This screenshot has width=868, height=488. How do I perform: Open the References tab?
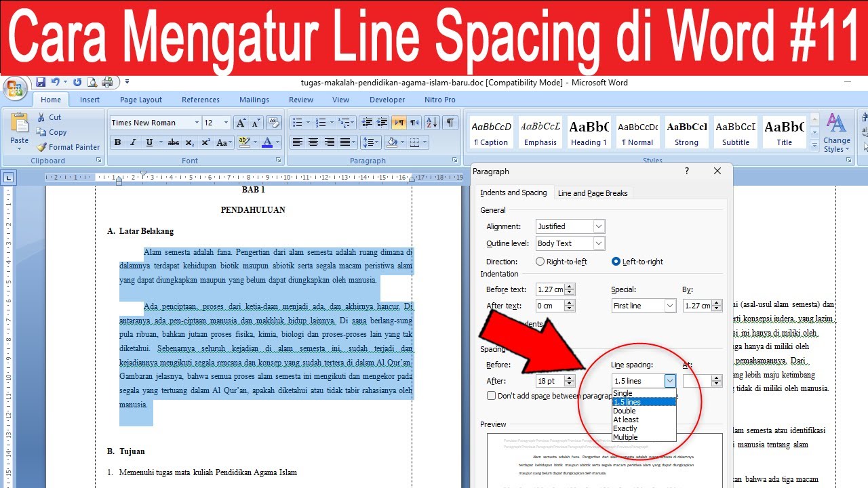tap(201, 100)
